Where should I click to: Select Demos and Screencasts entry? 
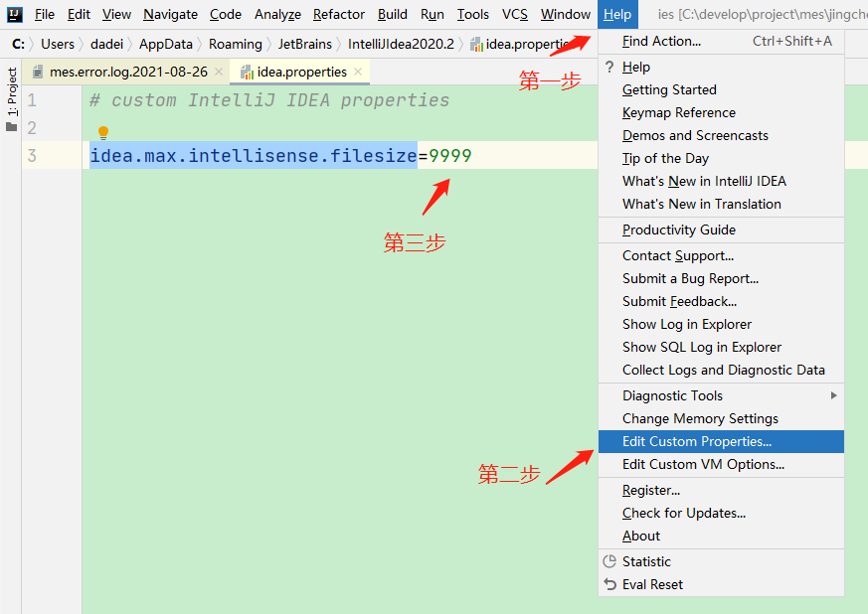point(721,135)
